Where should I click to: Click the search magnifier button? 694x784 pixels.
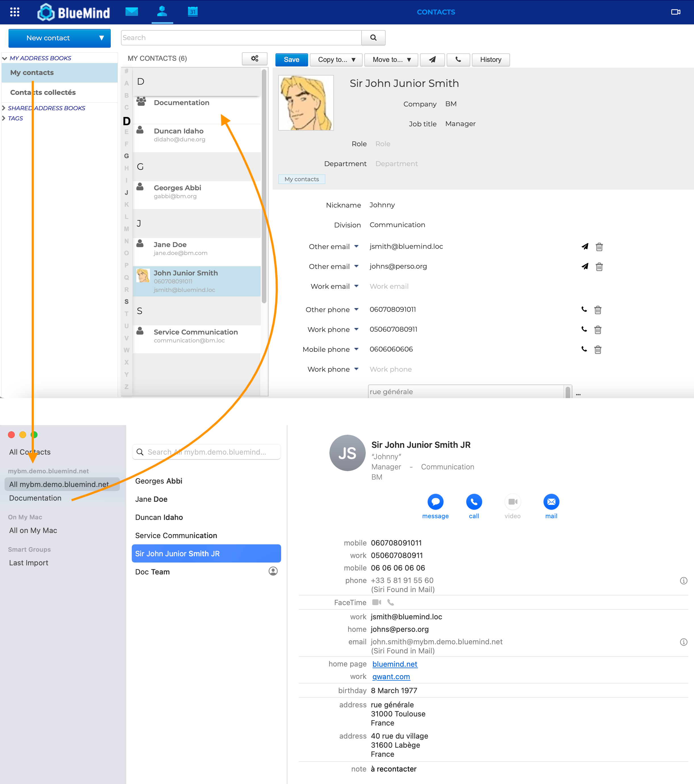tap(373, 37)
